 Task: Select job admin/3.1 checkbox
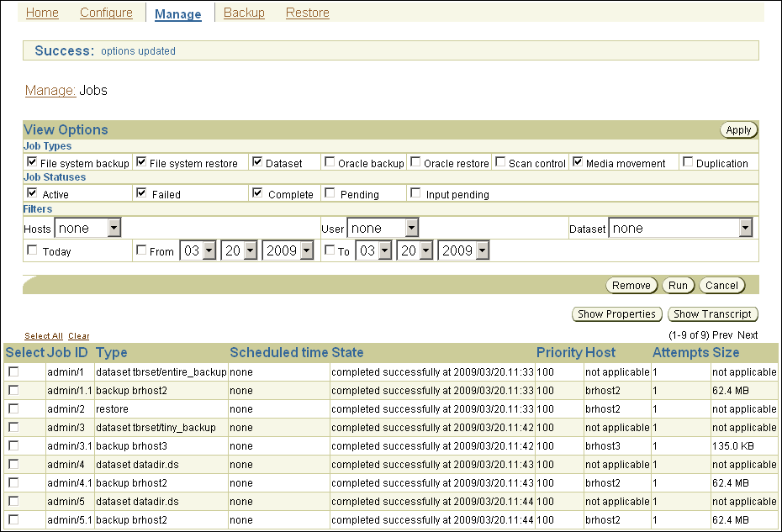13,445
